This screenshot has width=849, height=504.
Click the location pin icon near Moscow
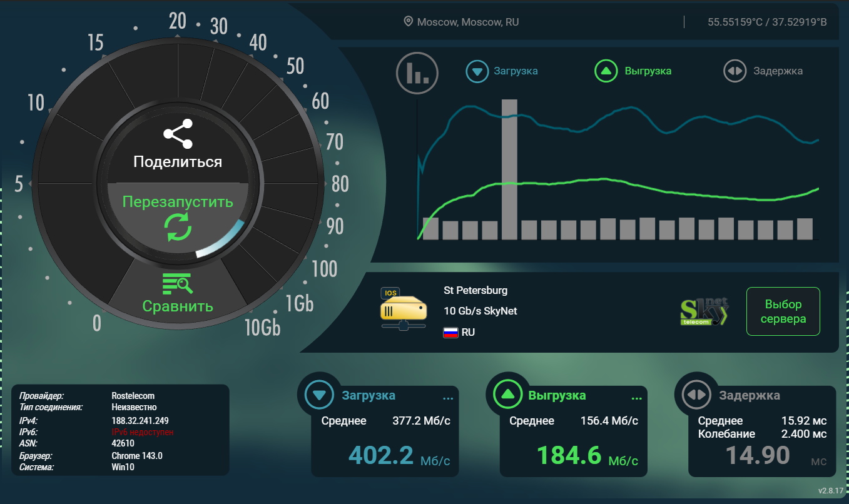tap(408, 22)
